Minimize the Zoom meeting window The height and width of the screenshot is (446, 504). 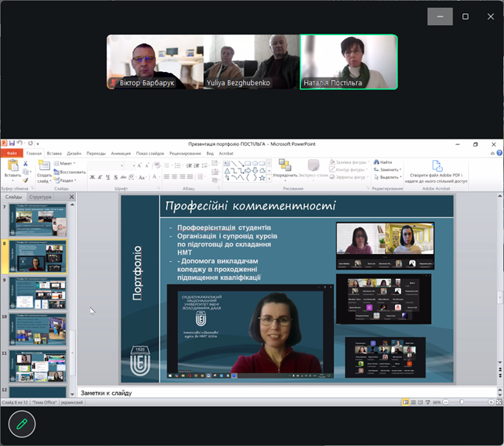[x=440, y=16]
